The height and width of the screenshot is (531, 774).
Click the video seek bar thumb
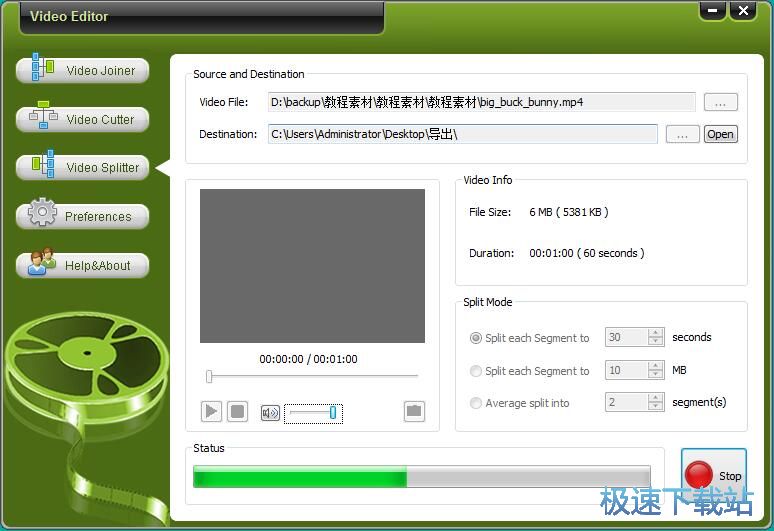[x=209, y=377]
